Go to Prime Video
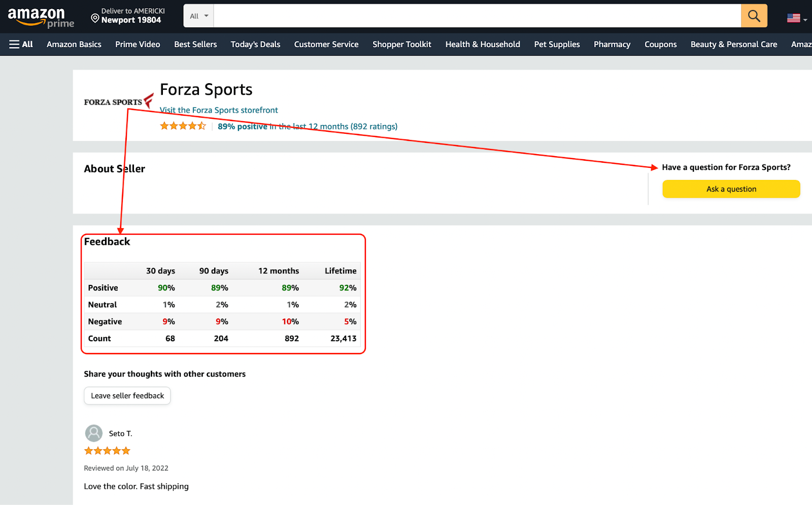This screenshot has height=505, width=812. click(x=138, y=44)
